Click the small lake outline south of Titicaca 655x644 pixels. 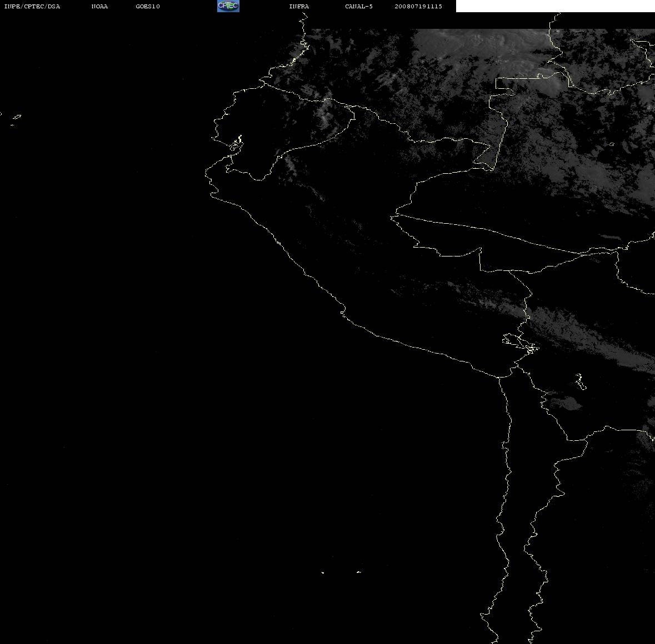[581, 382]
